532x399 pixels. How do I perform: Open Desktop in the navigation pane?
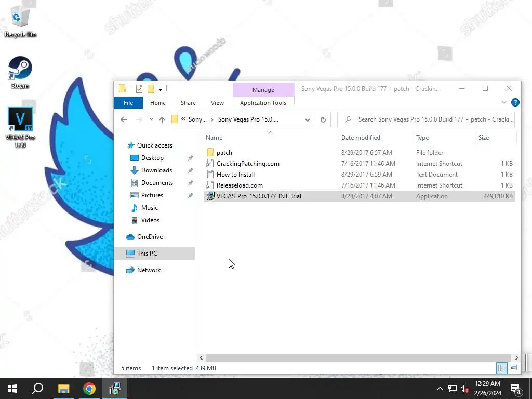[152, 158]
